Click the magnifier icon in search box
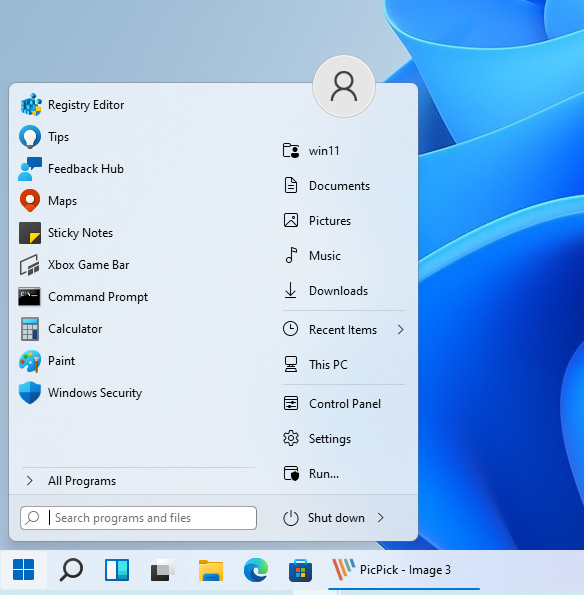 click(x=33, y=518)
